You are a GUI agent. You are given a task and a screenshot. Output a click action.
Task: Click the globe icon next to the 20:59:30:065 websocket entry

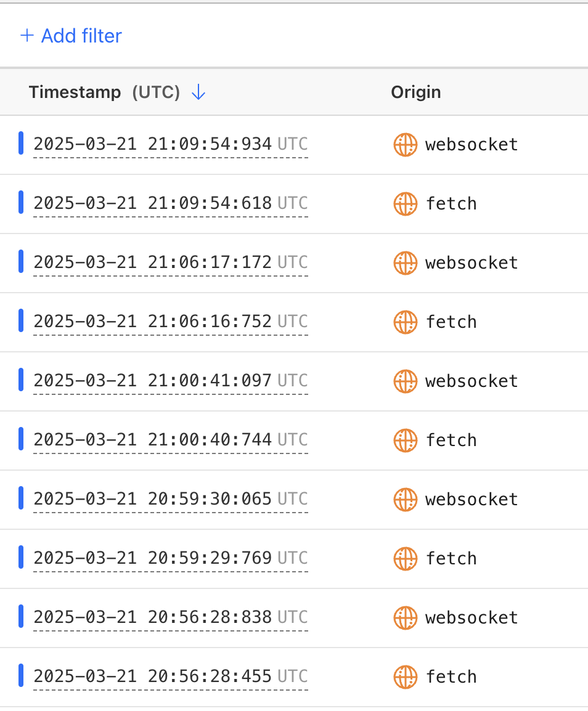pyautogui.click(x=405, y=500)
